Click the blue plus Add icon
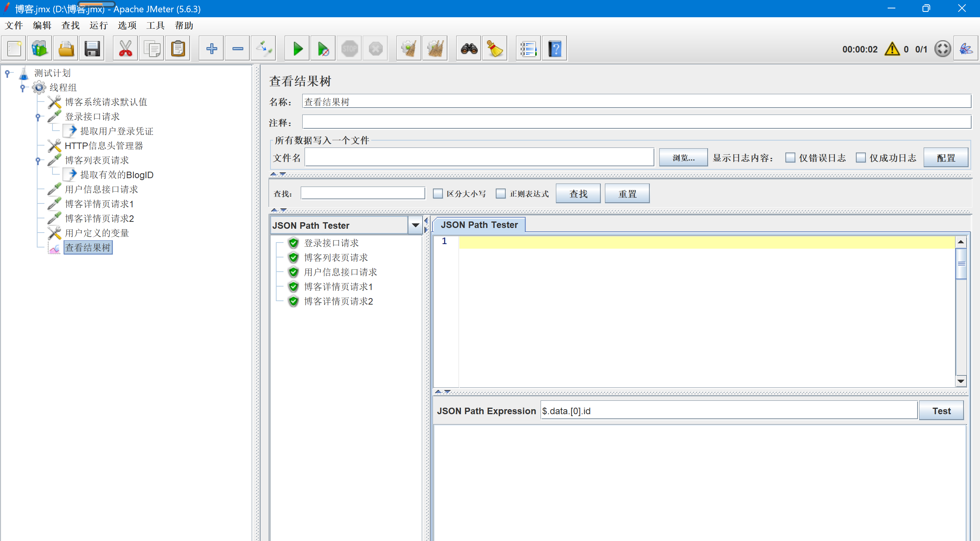The height and width of the screenshot is (541, 980). (x=211, y=49)
